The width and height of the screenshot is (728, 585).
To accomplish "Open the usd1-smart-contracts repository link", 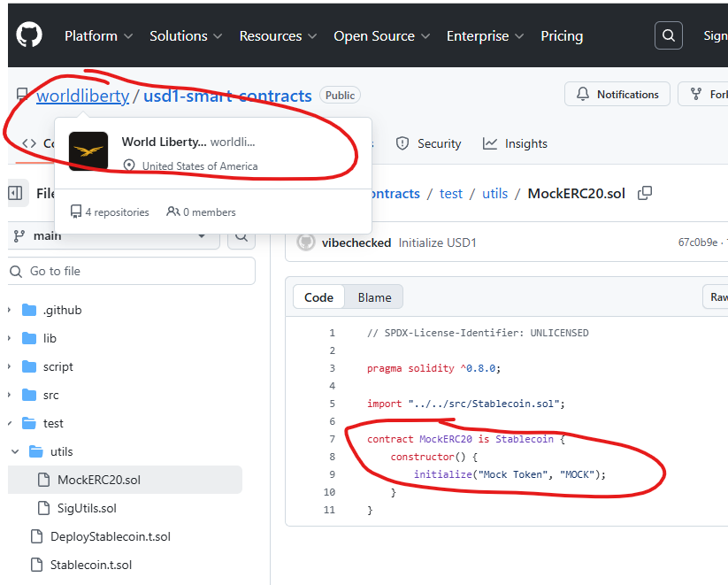I will 227,96.
